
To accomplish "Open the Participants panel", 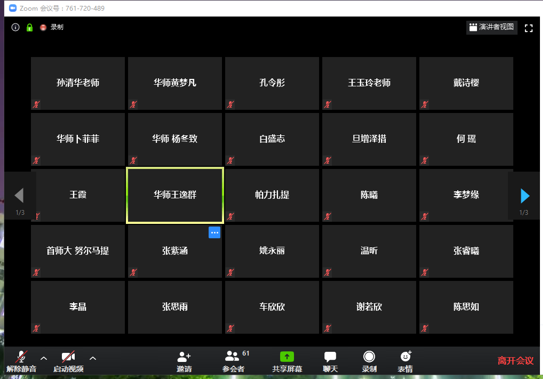I will 234,361.
